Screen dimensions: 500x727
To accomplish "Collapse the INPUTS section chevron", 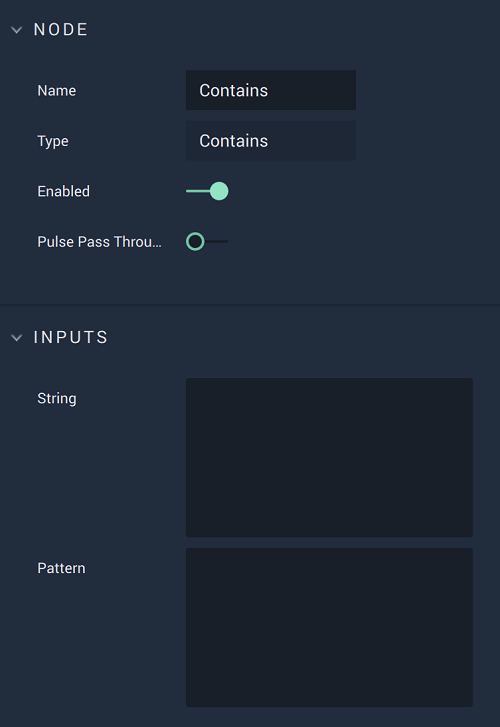I will coord(17,338).
